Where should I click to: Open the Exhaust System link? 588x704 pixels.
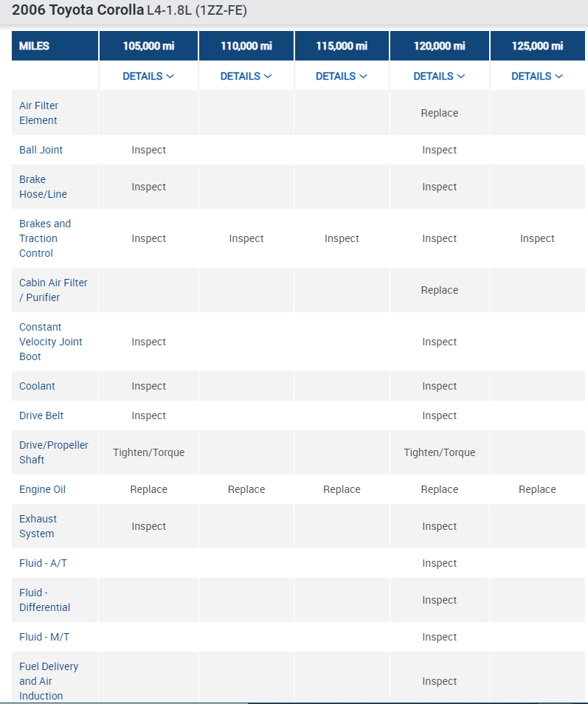click(x=38, y=526)
